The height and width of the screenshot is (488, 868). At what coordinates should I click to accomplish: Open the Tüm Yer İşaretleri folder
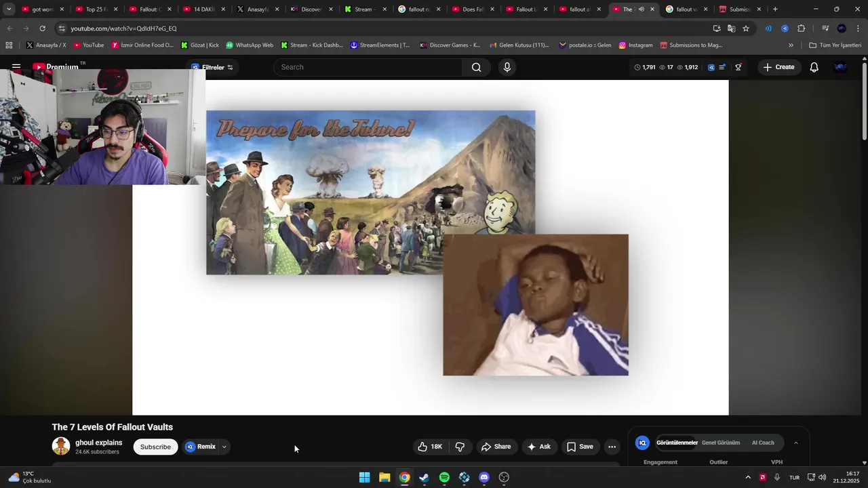tap(835, 45)
